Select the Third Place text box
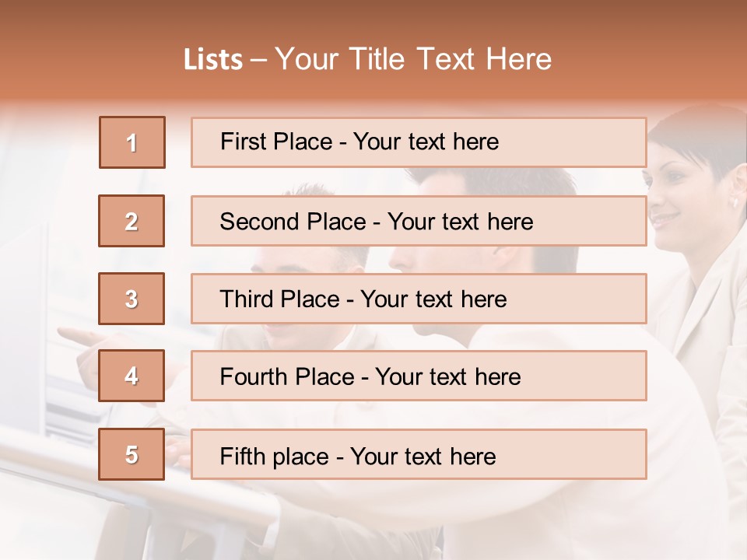 point(419,299)
